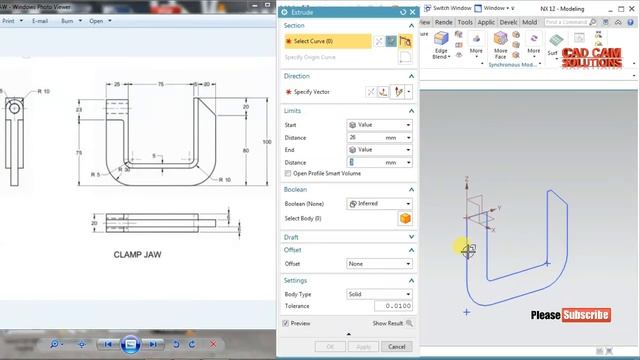
Task: Click the inferred vector icon in Direction
Action: (398, 92)
